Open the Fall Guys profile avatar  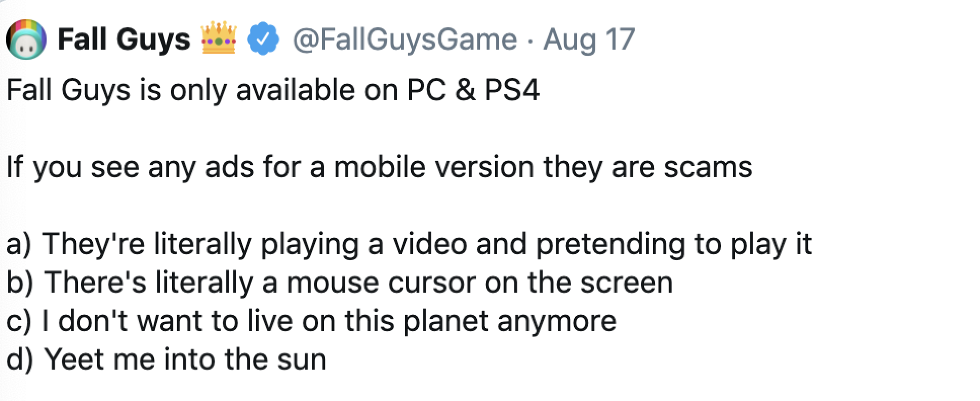26,39
